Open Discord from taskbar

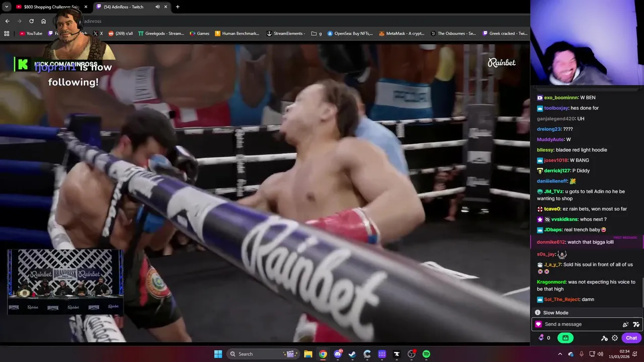tap(338, 354)
